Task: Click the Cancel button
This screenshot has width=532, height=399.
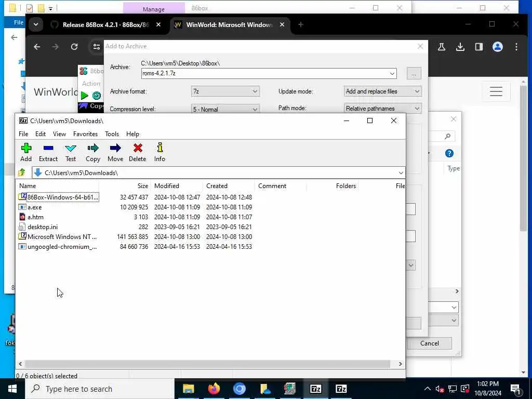Action: click(430, 343)
